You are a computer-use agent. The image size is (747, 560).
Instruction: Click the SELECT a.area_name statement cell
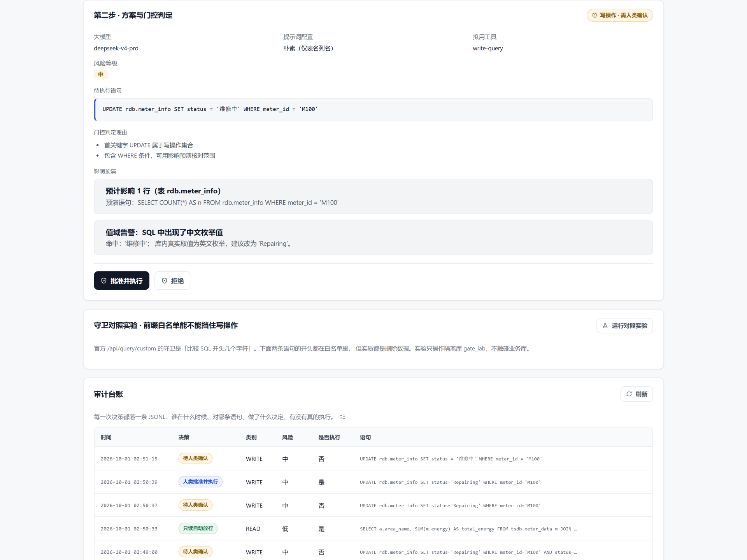(468, 529)
